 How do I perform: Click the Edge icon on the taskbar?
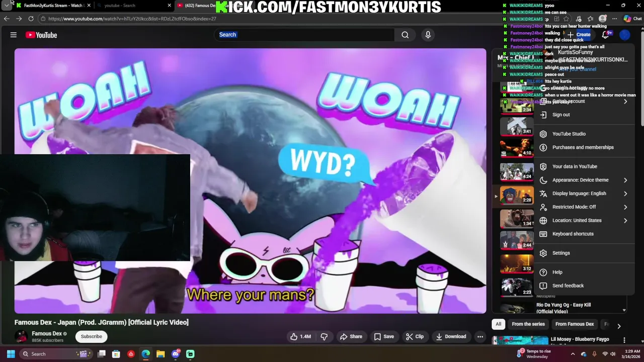point(146,354)
